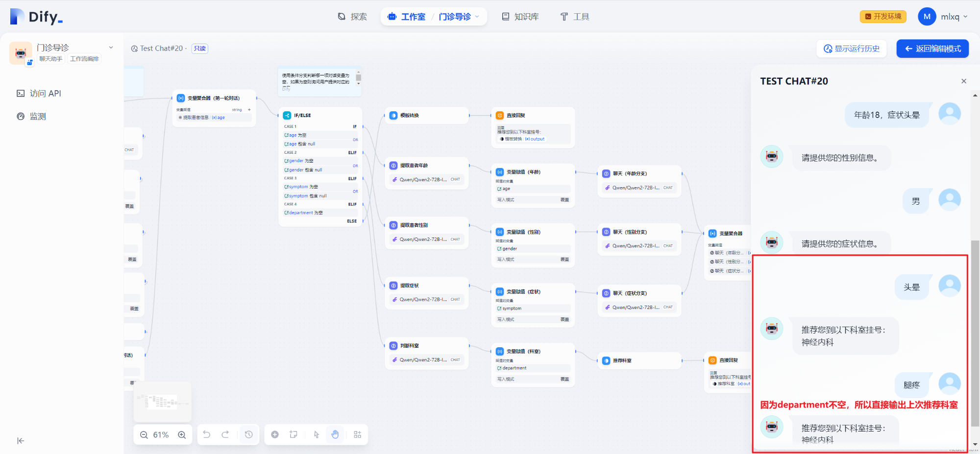The image size is (980, 454).
Task: Expand the 门诊导诊 app switcher chevron
Action: point(111,47)
